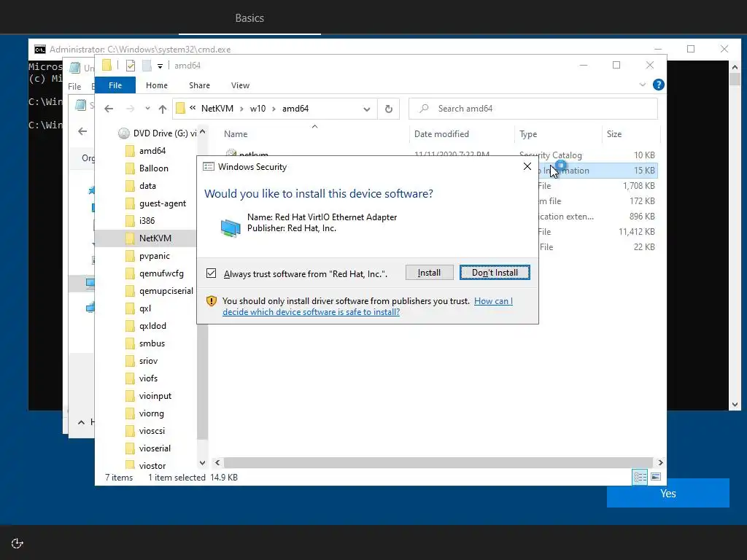Image resolution: width=747 pixels, height=560 pixels.
Task: Click the Yes button on setup screen
Action: 668,494
